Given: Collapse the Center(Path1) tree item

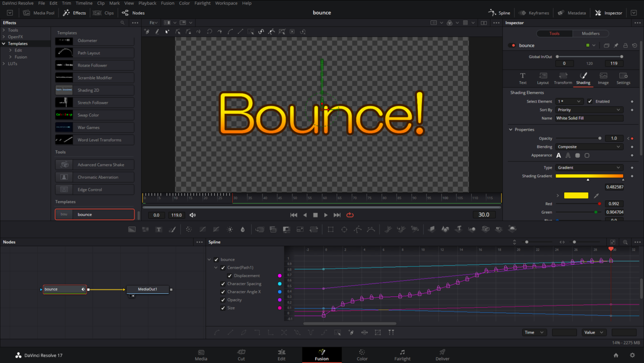Looking at the screenshot, I should pos(216,267).
